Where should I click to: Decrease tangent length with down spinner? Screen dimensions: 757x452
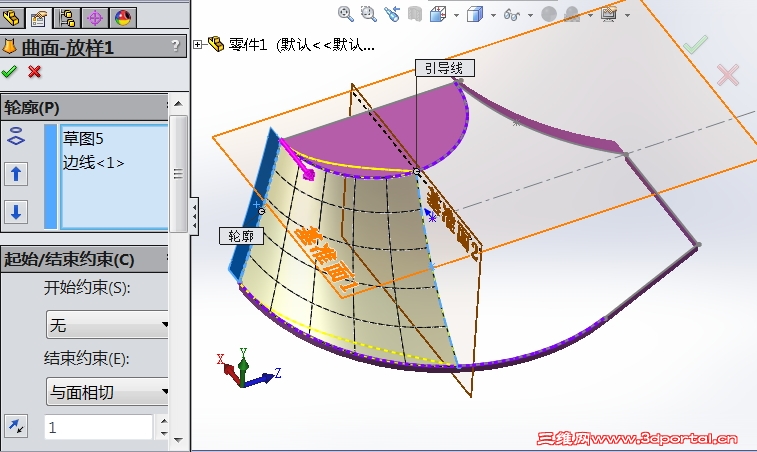coord(164,433)
